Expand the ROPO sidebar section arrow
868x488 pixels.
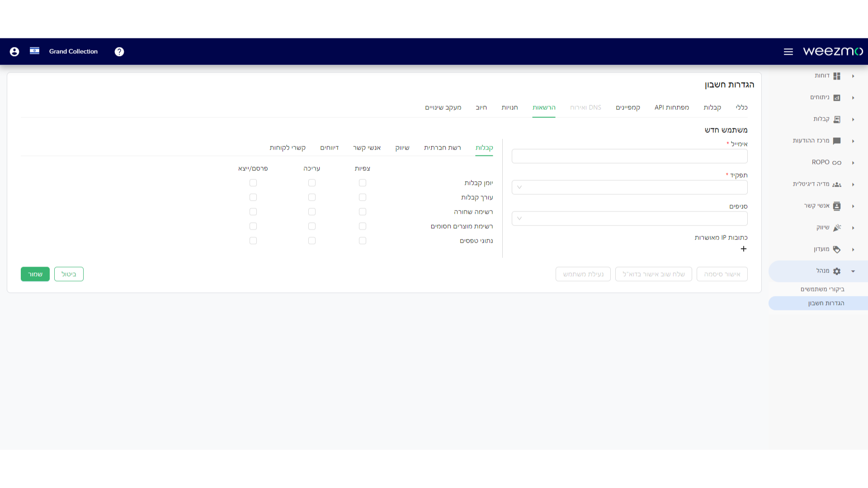pyautogui.click(x=853, y=163)
